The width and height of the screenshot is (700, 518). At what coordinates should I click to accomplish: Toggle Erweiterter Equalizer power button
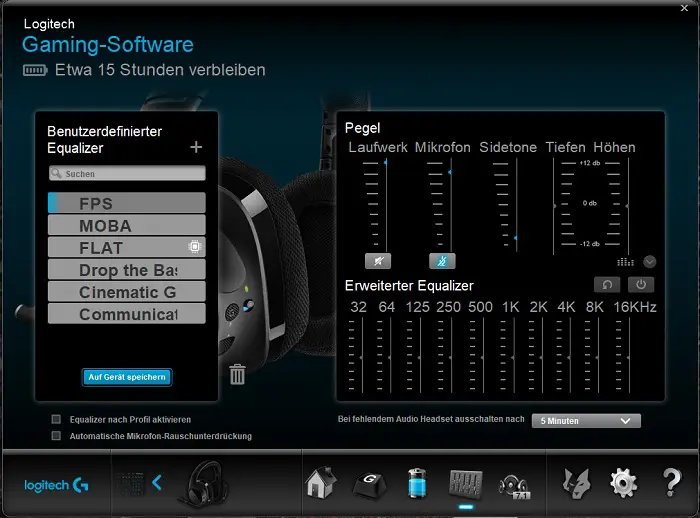click(x=641, y=285)
